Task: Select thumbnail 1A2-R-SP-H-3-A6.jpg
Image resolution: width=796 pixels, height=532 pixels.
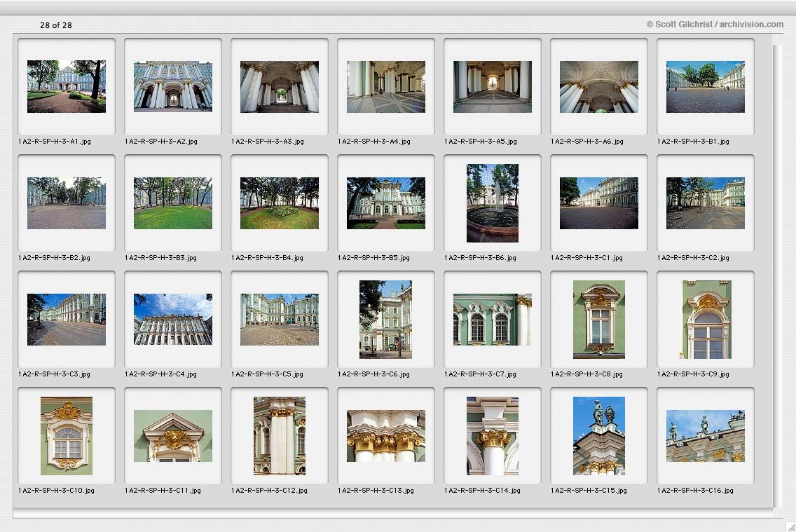Action: coord(599,86)
